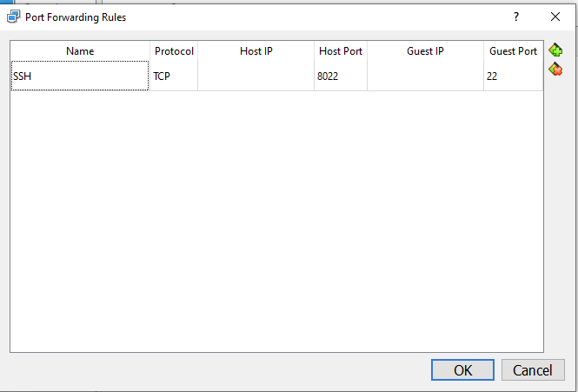Open the question mark help button
The image size is (578, 392).
tap(516, 17)
